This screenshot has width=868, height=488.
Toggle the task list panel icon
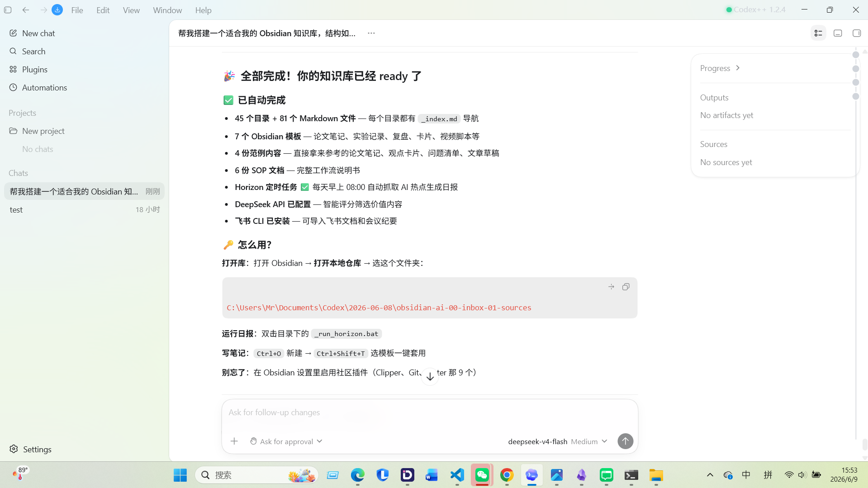pos(818,33)
